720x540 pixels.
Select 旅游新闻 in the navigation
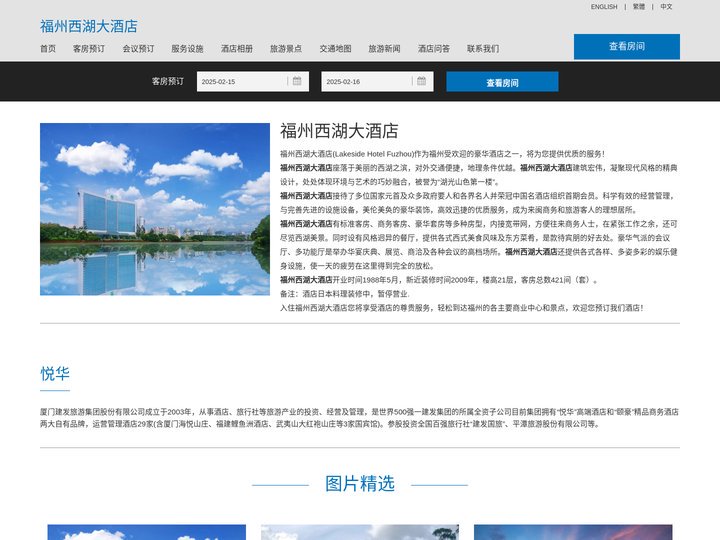384,49
